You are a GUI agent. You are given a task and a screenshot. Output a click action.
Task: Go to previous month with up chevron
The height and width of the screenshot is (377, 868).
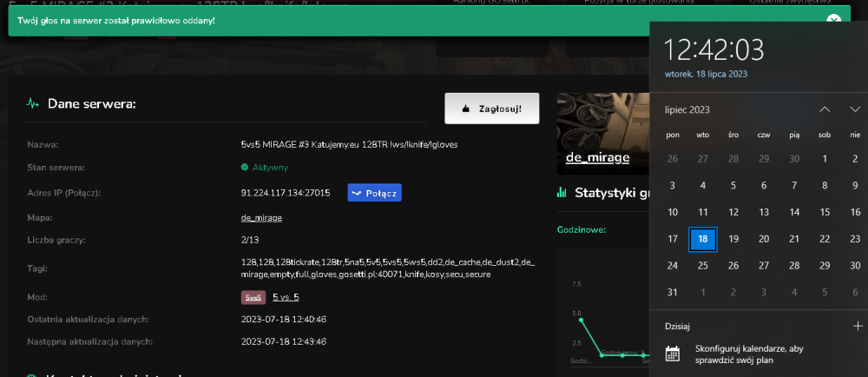[x=825, y=109]
